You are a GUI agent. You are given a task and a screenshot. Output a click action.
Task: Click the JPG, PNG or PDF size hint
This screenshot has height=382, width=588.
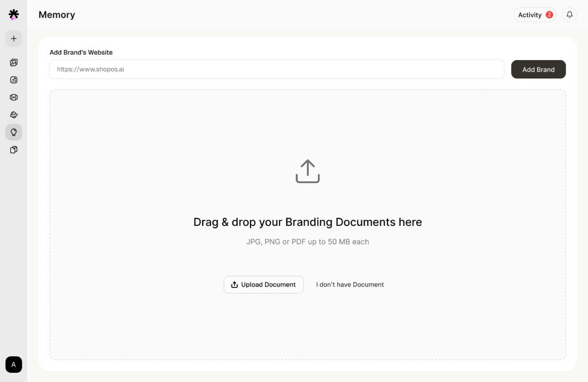[x=308, y=242]
